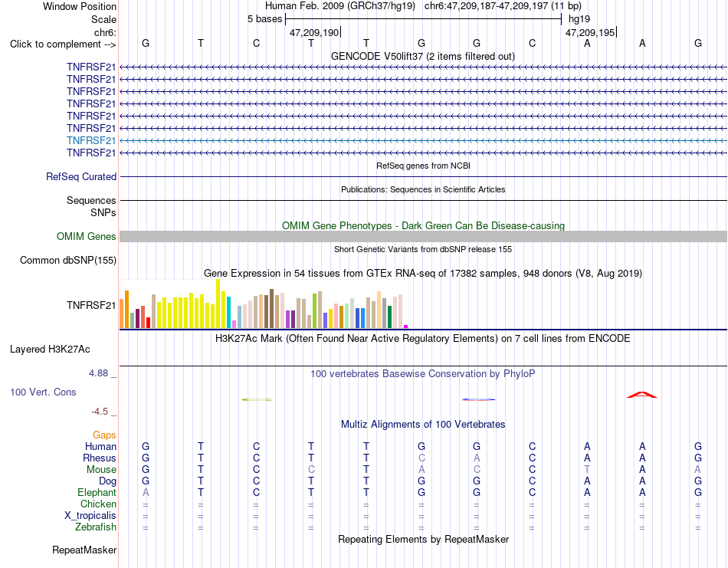Open GENCODE V50lift37 track title
728x568 pixels.
tap(422, 56)
